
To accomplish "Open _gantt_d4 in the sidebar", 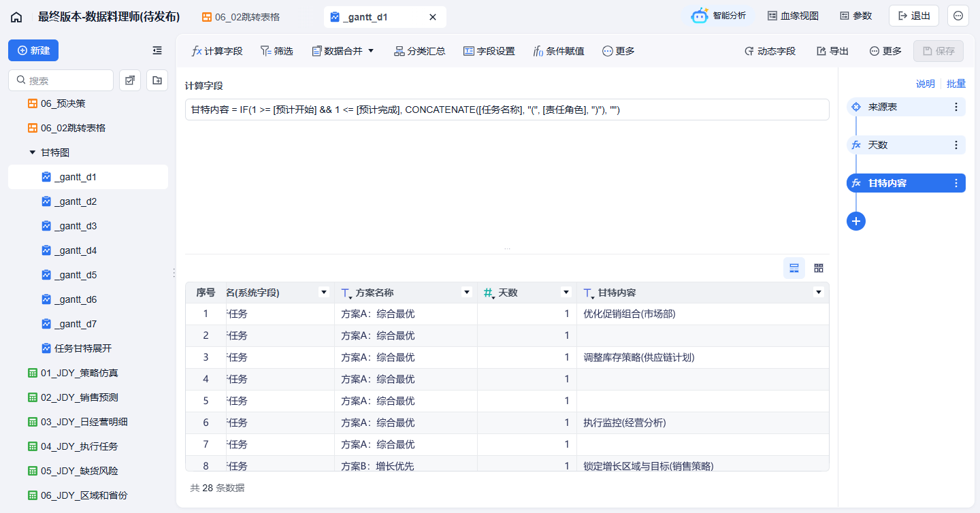I will click(88, 250).
